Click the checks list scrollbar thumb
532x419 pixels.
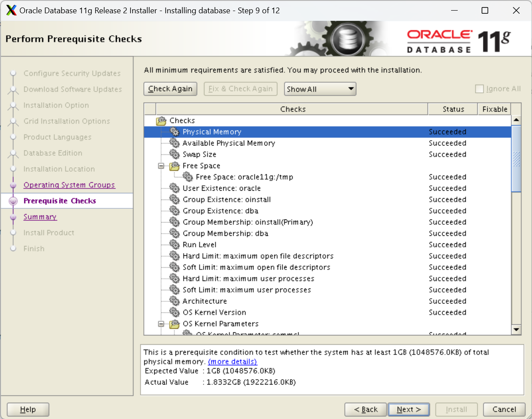[516, 158]
